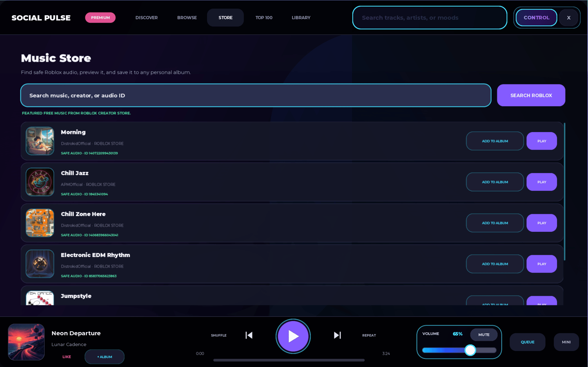The width and height of the screenshot is (588, 367).
Task: Click the + Album button in player
Action: [105, 357]
